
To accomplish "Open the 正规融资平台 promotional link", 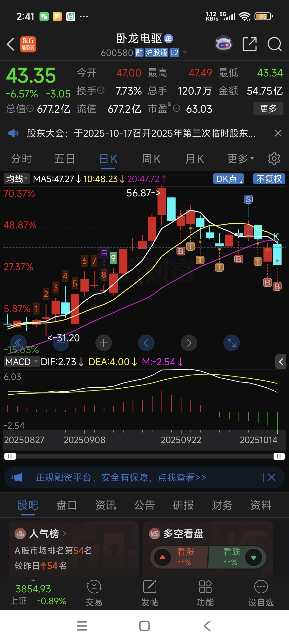I will click(121, 477).
